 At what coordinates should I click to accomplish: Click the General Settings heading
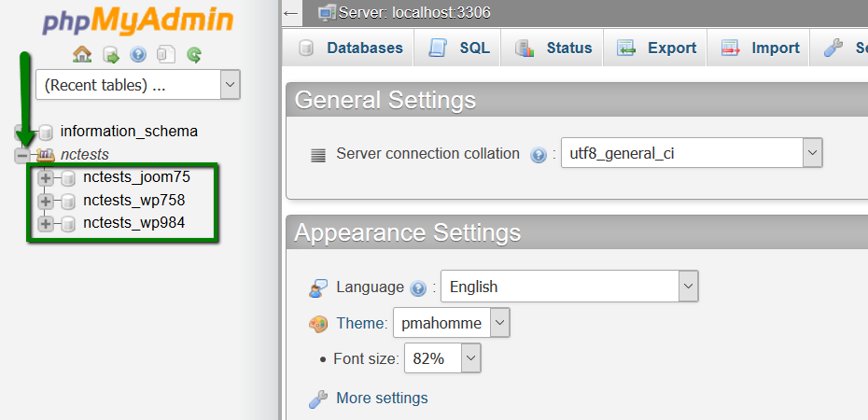click(385, 100)
